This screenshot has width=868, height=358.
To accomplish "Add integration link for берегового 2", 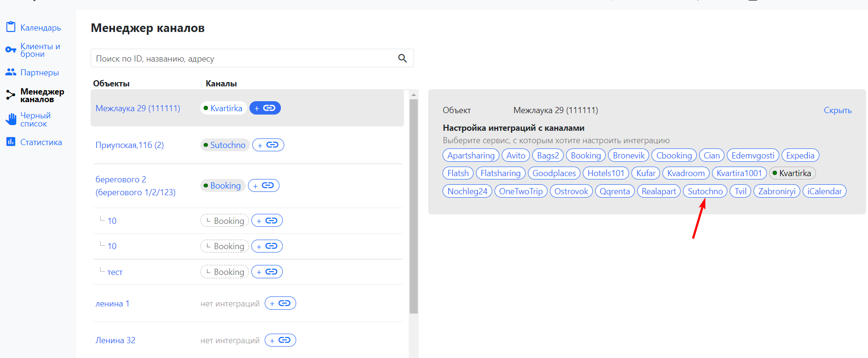I will (x=264, y=185).
